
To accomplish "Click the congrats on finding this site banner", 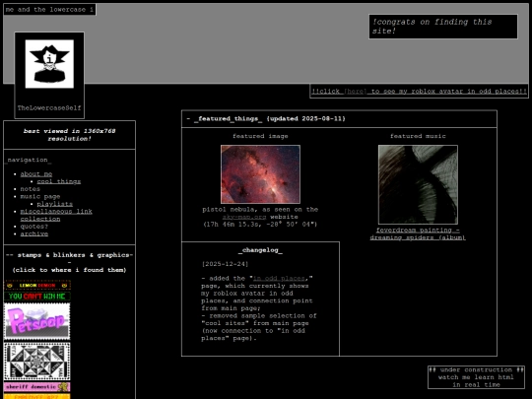I will click(x=443, y=27).
